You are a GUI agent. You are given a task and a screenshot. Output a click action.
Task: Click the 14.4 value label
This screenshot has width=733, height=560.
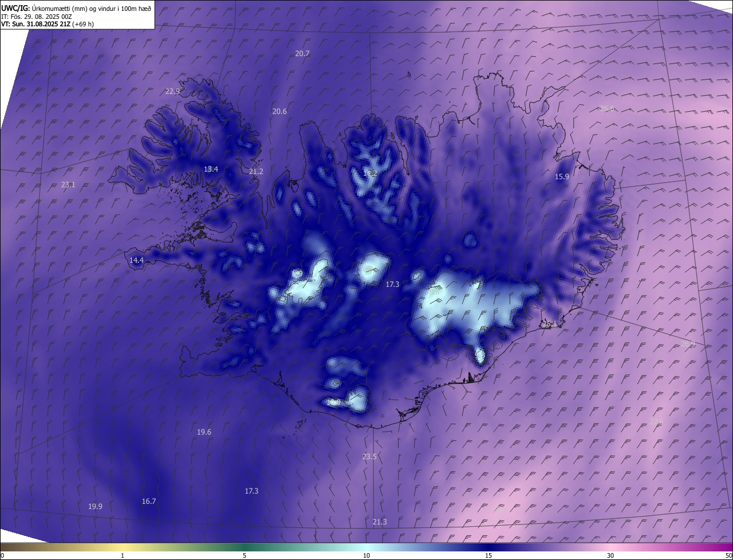pos(136,260)
